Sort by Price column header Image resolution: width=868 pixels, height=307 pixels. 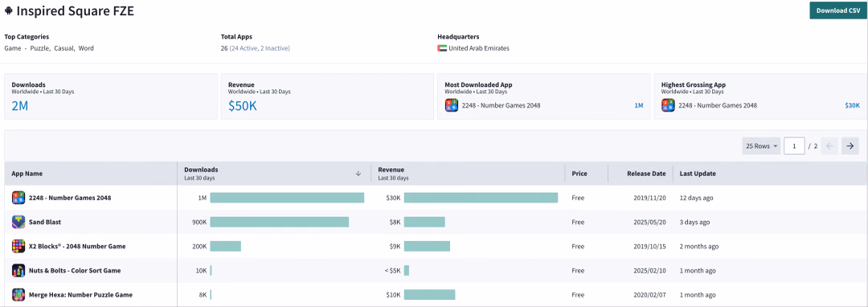[x=579, y=173]
